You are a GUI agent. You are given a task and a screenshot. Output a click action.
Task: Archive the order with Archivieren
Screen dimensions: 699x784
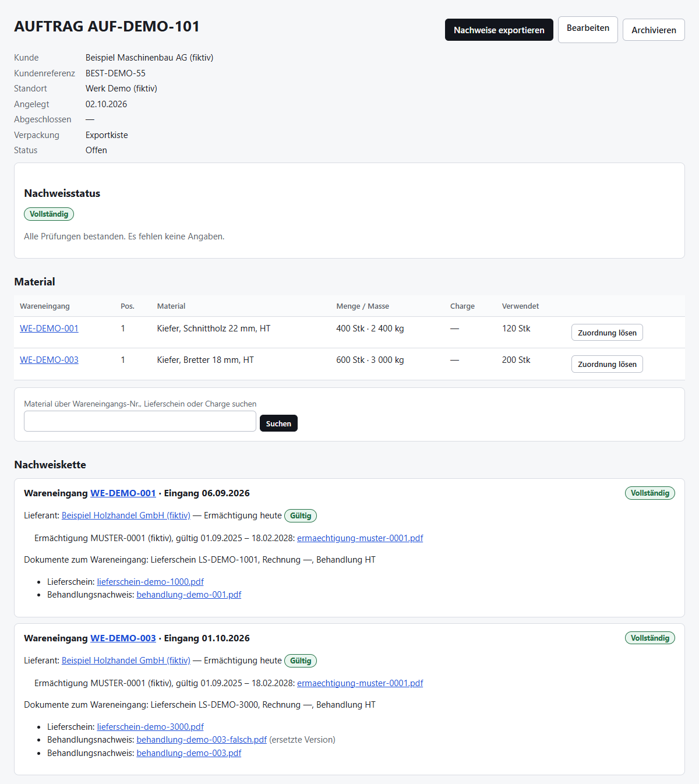point(654,30)
